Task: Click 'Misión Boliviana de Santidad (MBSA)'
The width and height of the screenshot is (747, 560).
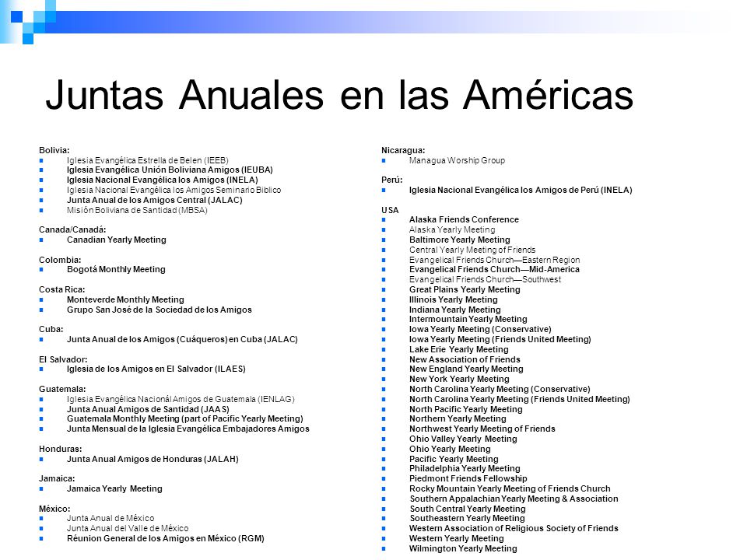Action: pyautogui.click(x=137, y=210)
